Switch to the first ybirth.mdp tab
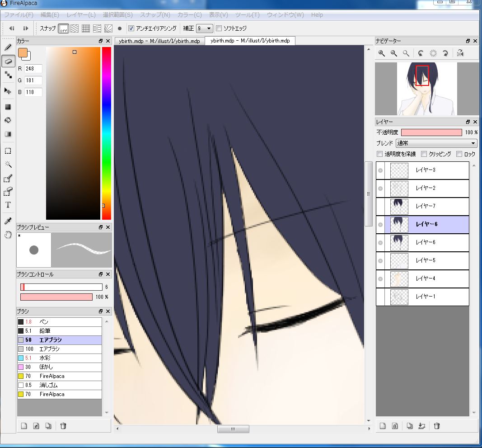This screenshot has width=482, height=448. [159, 41]
